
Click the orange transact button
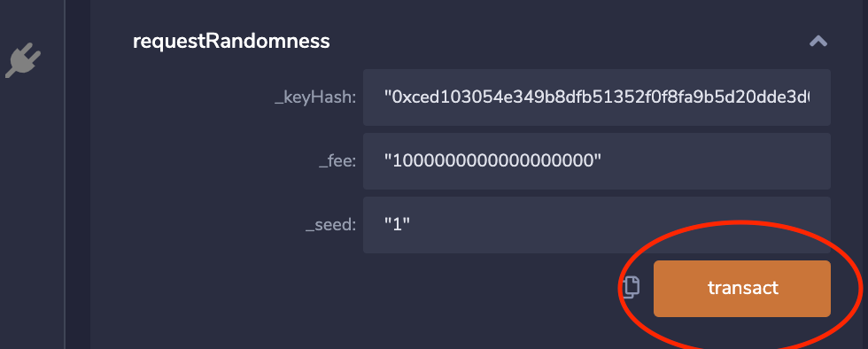click(x=742, y=289)
